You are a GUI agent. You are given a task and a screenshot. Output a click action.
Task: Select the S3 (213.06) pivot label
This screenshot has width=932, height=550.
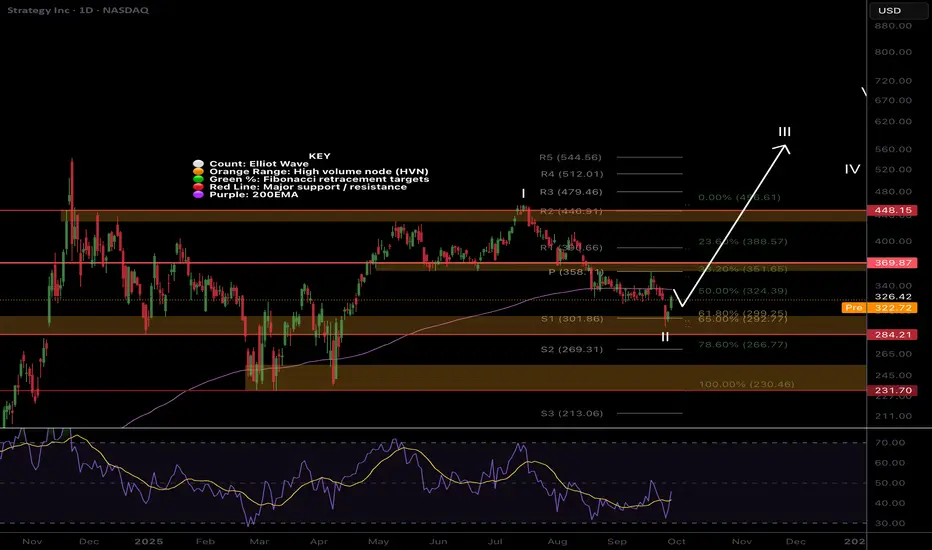[x=573, y=412]
